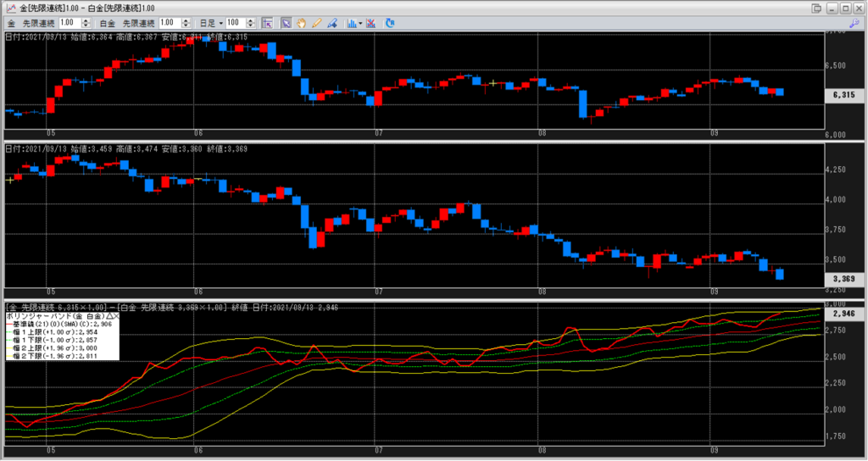Click the 金 symbol label in toolbar
Screen dimensions: 868x461
pyautogui.click(x=9, y=23)
